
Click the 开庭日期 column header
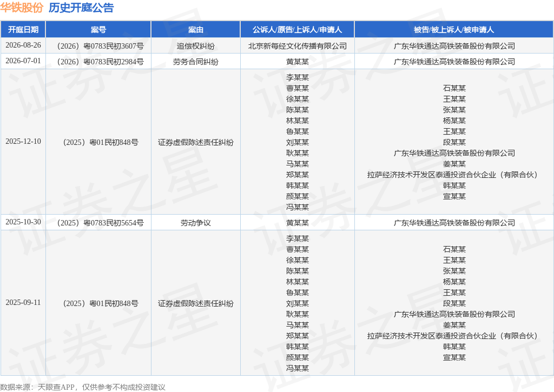[23, 29]
